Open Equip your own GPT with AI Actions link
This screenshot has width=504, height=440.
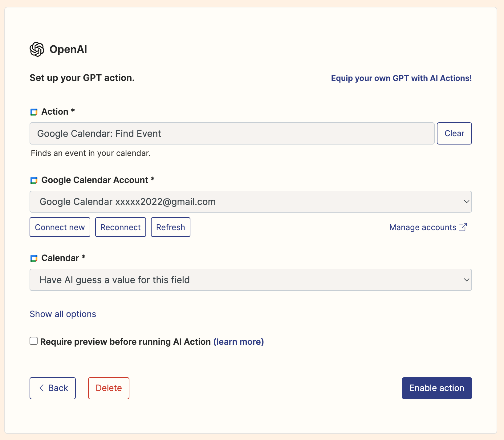[x=401, y=78]
